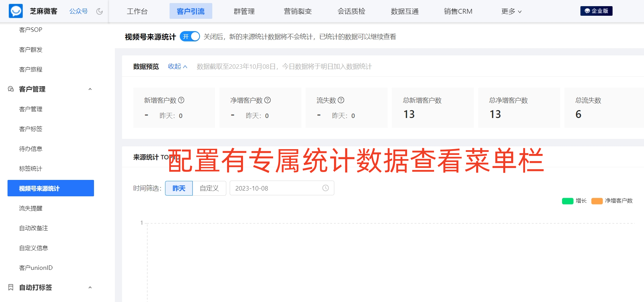Open 客户SOP in sidebar
The image size is (644, 302).
(x=31, y=30)
